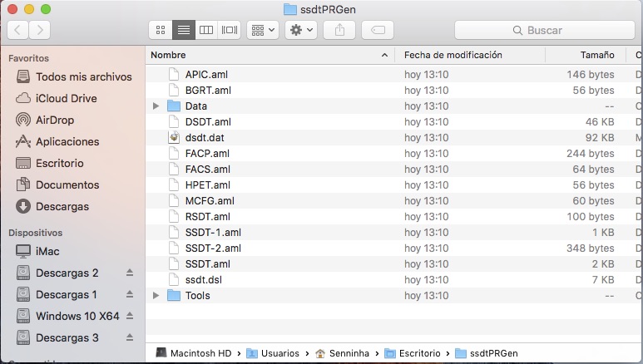The image size is (643, 364).
Task: Select the FACP.aml file
Action: coord(393,153)
